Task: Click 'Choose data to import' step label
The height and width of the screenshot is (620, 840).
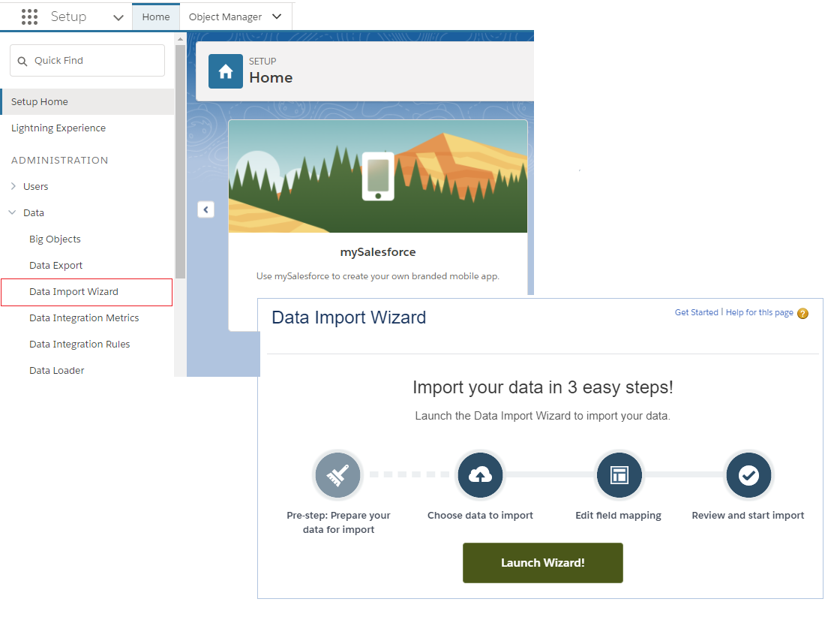Action: 480,516
